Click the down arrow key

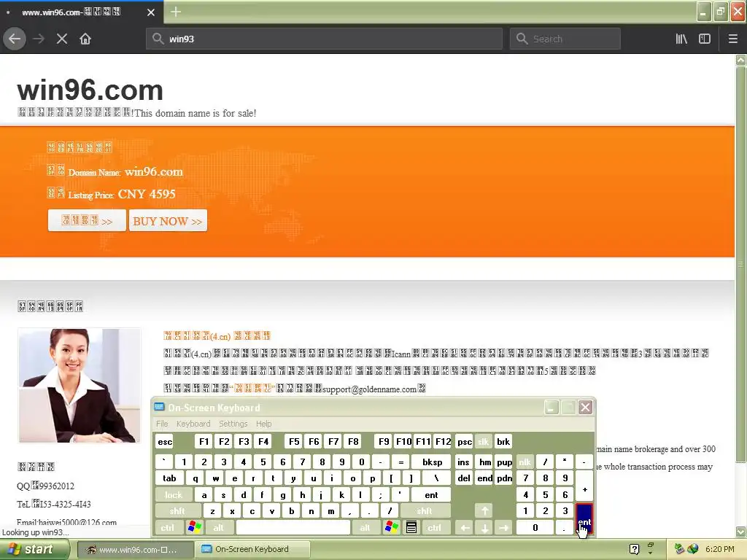pos(484,528)
